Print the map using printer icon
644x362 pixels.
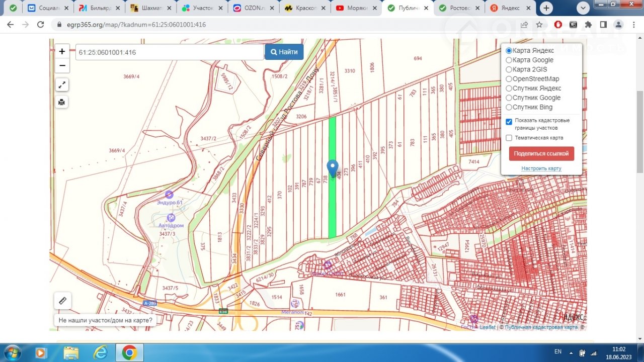click(x=62, y=102)
